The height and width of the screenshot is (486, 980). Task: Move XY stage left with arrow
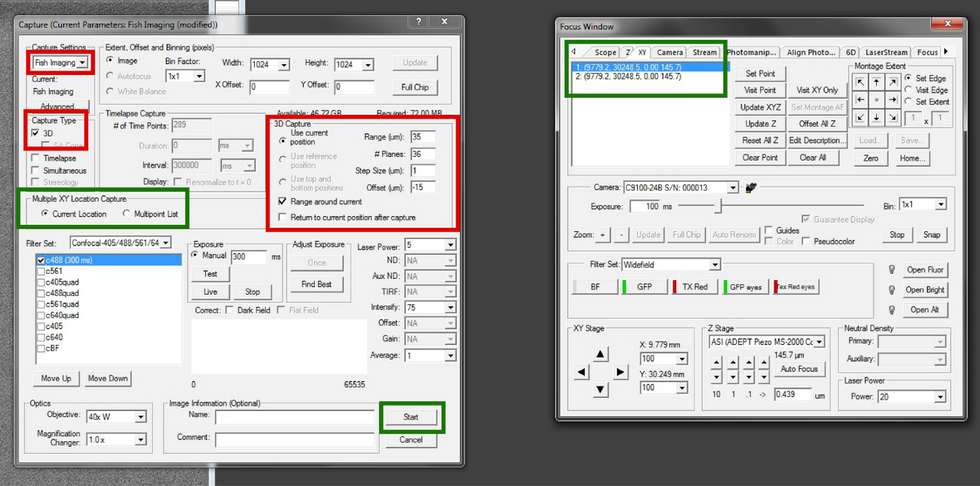[581, 372]
